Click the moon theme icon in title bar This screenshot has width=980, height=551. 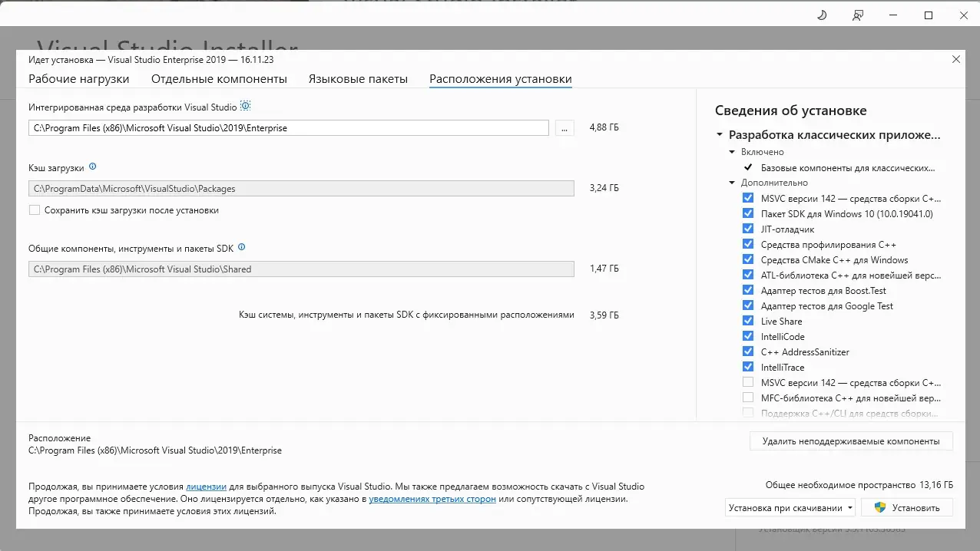pos(821,15)
